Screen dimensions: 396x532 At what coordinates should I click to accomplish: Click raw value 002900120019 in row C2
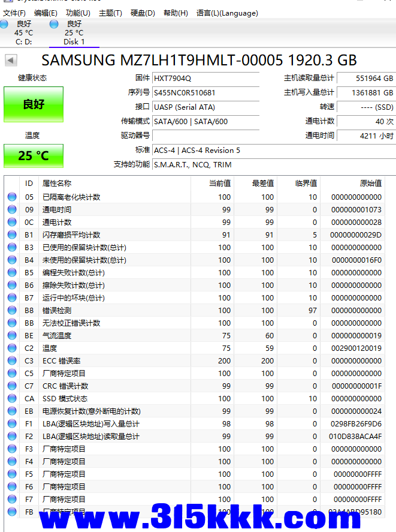[x=356, y=348]
